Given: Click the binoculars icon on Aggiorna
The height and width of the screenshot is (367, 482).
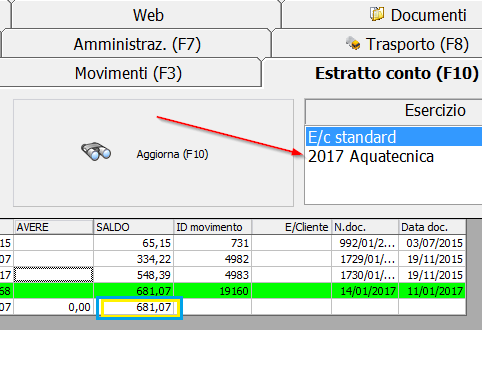Looking at the screenshot, I should click(x=96, y=152).
